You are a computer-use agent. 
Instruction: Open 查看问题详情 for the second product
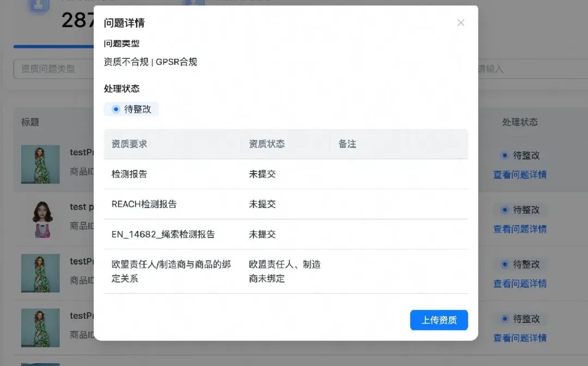click(519, 229)
